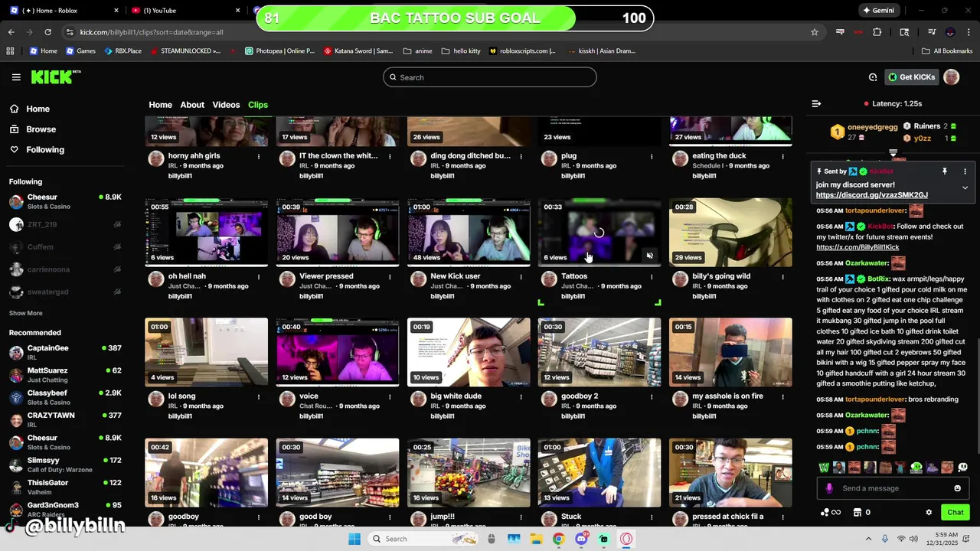Open the Photopea bookmark

(279, 51)
